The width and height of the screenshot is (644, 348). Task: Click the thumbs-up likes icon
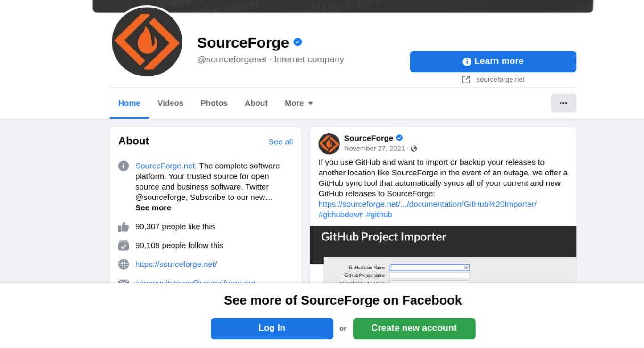pyautogui.click(x=124, y=227)
